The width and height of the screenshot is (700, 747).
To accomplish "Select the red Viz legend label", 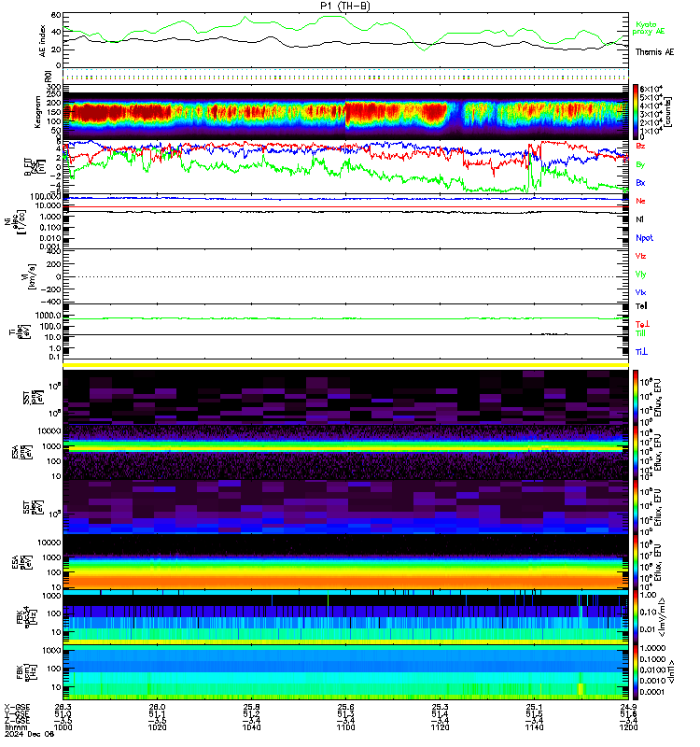I will coord(640,256).
